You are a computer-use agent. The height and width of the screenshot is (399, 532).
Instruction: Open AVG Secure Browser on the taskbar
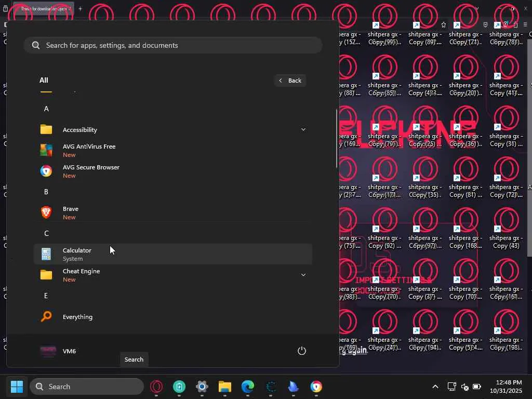point(316,387)
